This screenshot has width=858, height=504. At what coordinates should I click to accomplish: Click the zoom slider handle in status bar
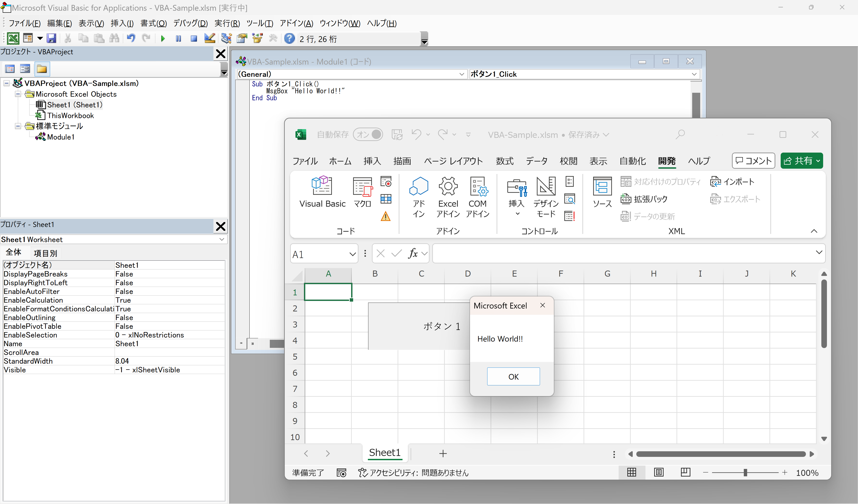745,472
